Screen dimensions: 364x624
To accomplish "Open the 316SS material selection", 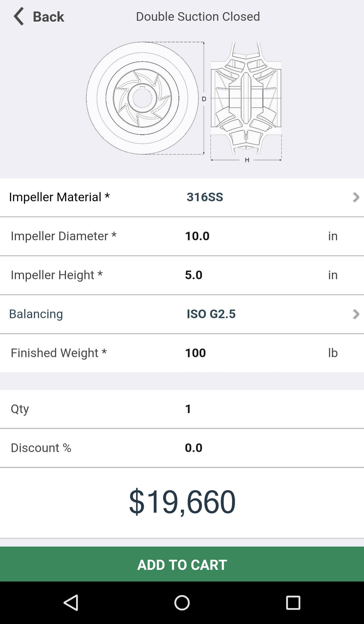I will pos(205,197).
